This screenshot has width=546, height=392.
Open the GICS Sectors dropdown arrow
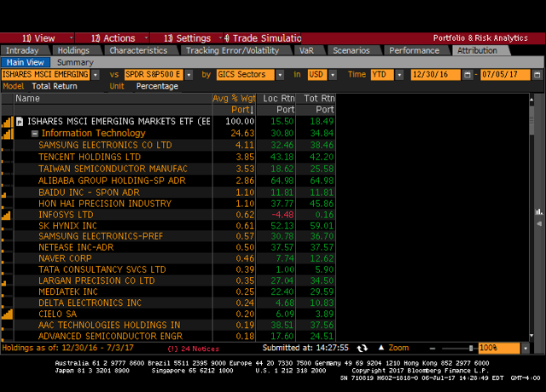point(280,75)
